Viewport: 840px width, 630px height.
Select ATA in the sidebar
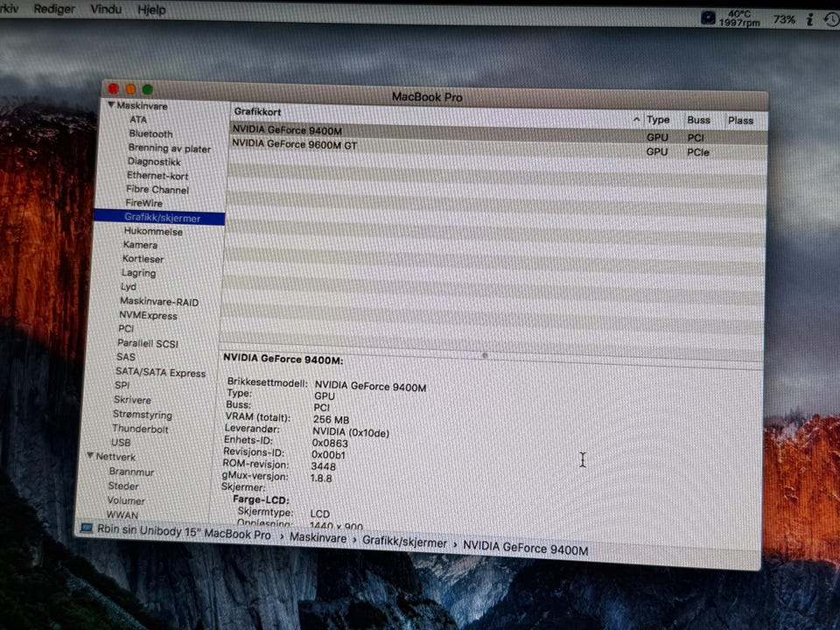coord(137,120)
